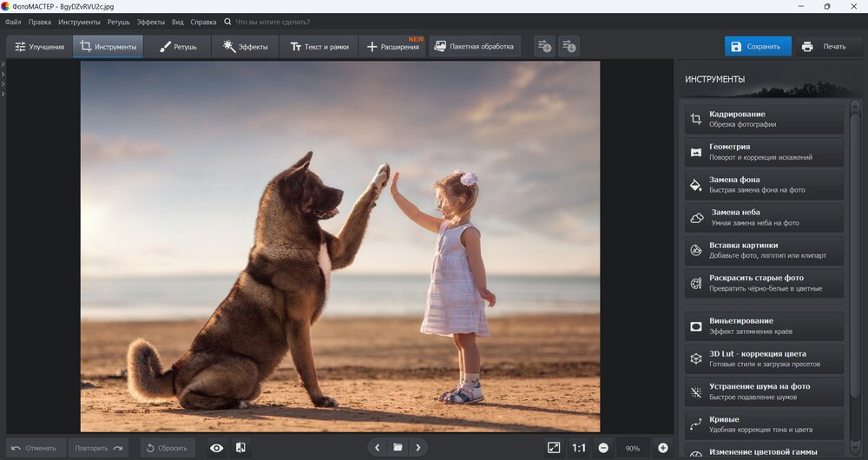Open the file folder browse icon
The image size is (868, 460).
398,448
